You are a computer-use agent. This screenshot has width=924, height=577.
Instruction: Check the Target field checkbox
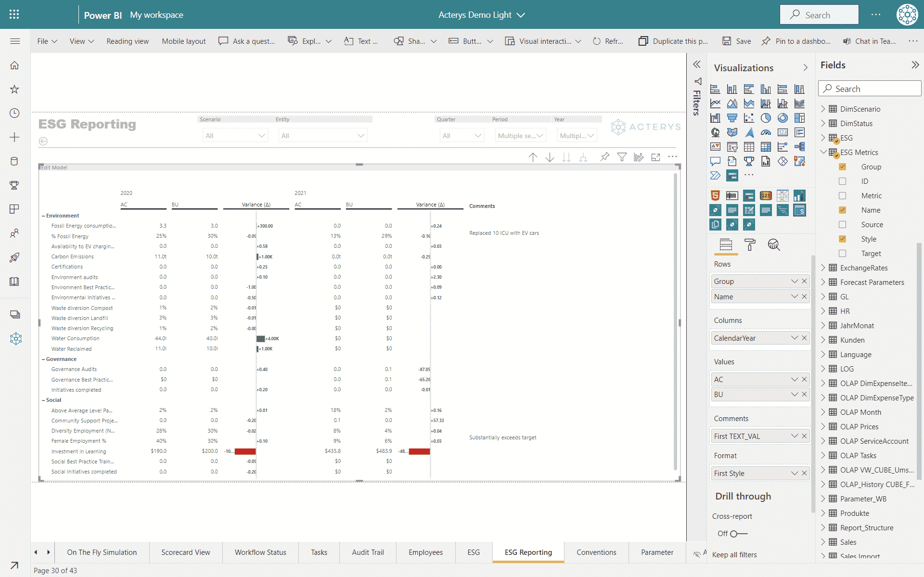click(843, 253)
